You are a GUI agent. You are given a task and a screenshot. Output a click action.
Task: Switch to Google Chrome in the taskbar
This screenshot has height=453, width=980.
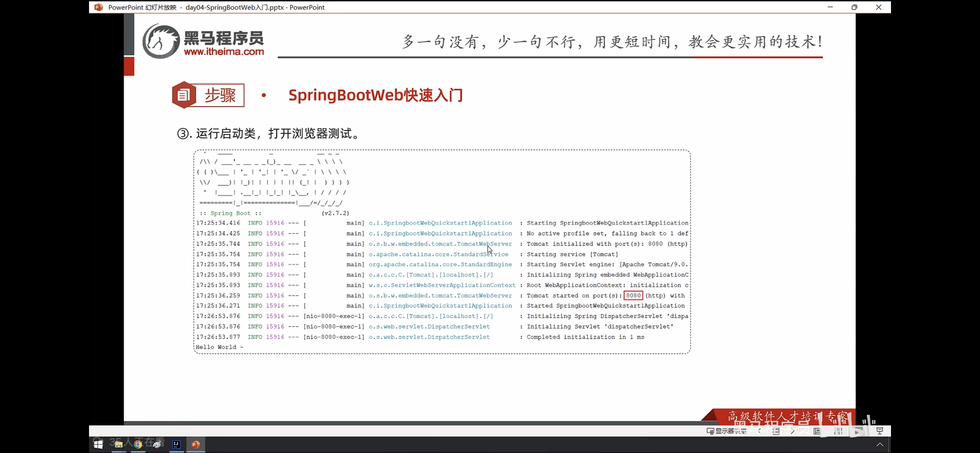tap(138, 444)
